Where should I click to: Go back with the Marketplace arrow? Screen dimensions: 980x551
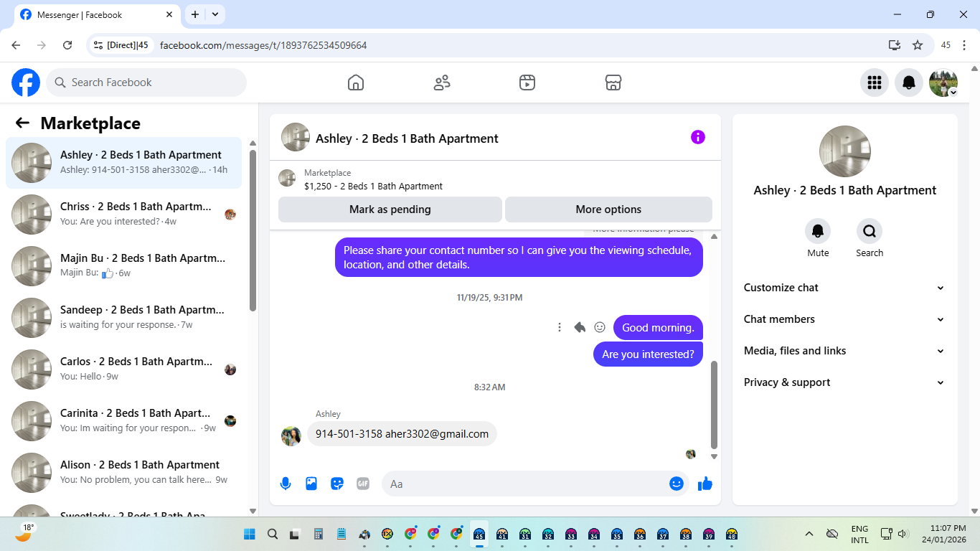(x=22, y=123)
